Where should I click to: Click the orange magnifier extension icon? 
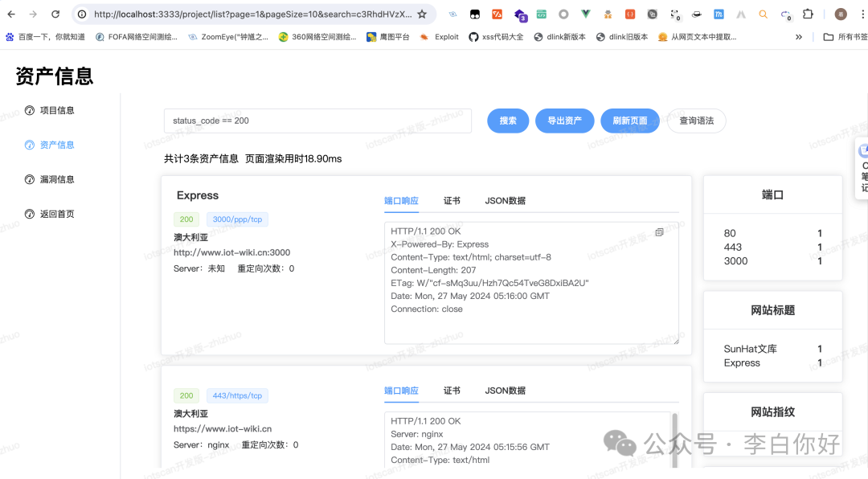[x=762, y=14]
